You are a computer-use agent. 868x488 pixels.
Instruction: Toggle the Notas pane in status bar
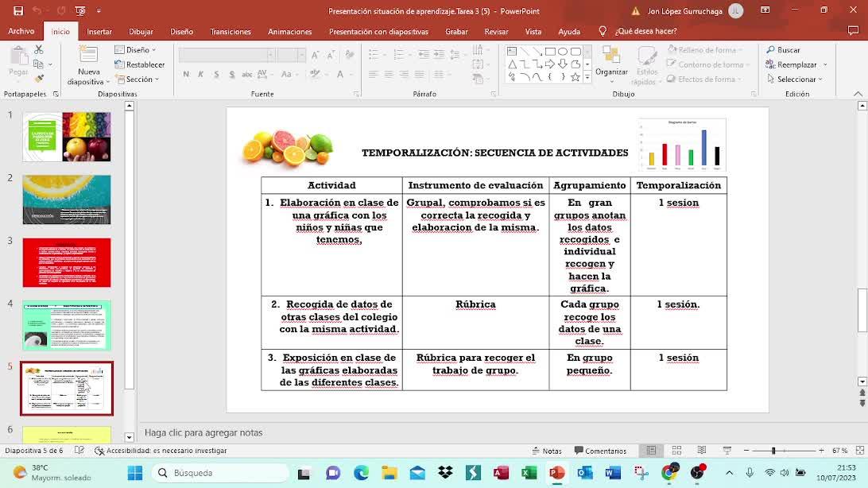coord(546,451)
